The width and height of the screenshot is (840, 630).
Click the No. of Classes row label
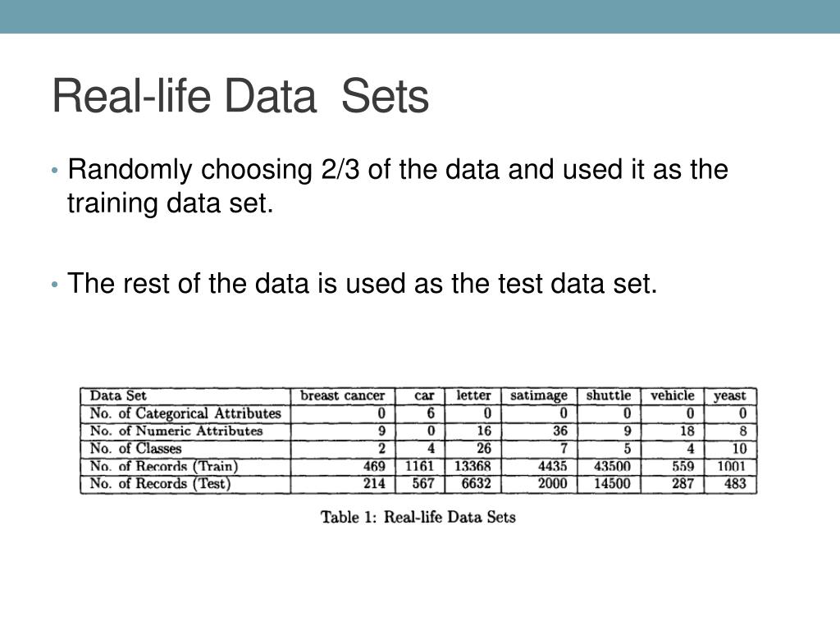135,449
